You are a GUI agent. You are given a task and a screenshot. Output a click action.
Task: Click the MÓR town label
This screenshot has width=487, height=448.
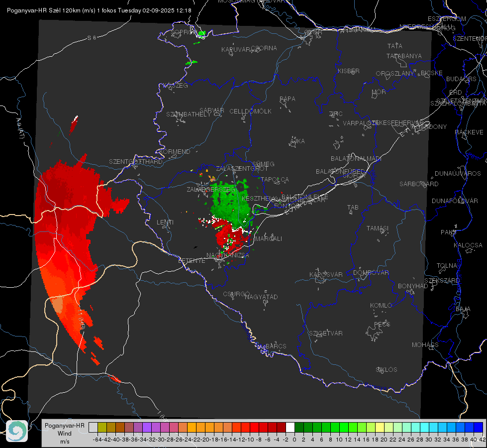[x=379, y=92]
